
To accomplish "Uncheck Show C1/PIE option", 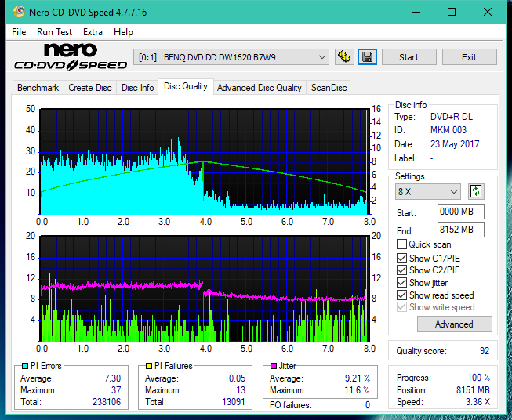I will [x=401, y=258].
